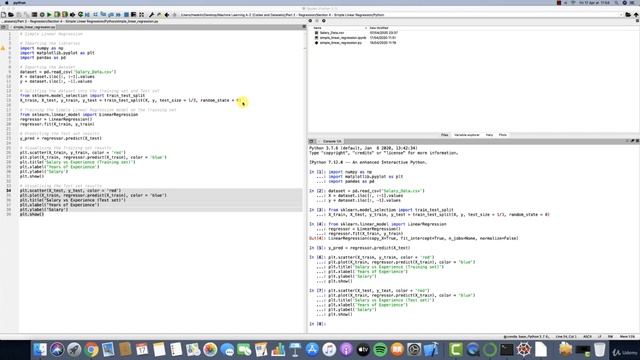Open Salary_Data.csv in file explorer
The image size is (640, 360).
(x=331, y=33)
